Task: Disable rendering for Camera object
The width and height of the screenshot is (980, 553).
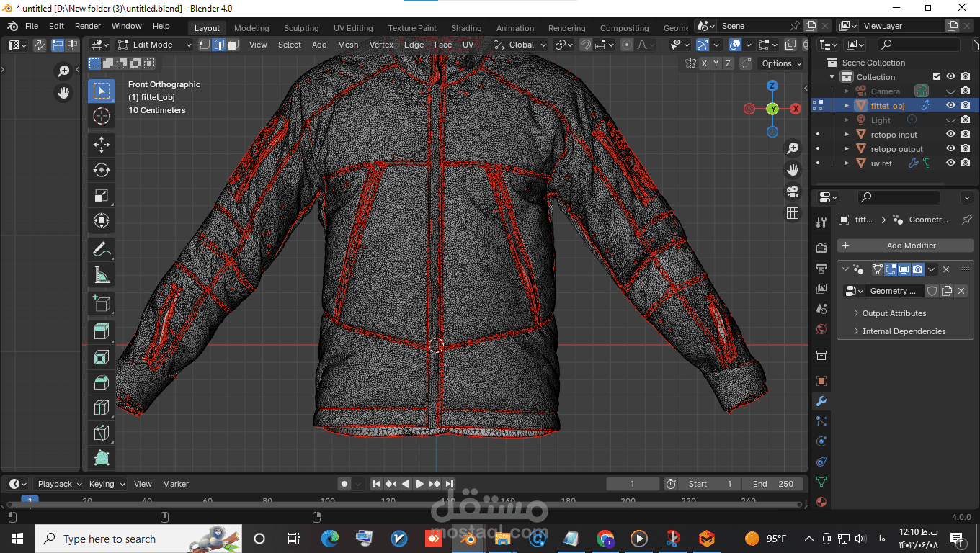Action: (965, 91)
